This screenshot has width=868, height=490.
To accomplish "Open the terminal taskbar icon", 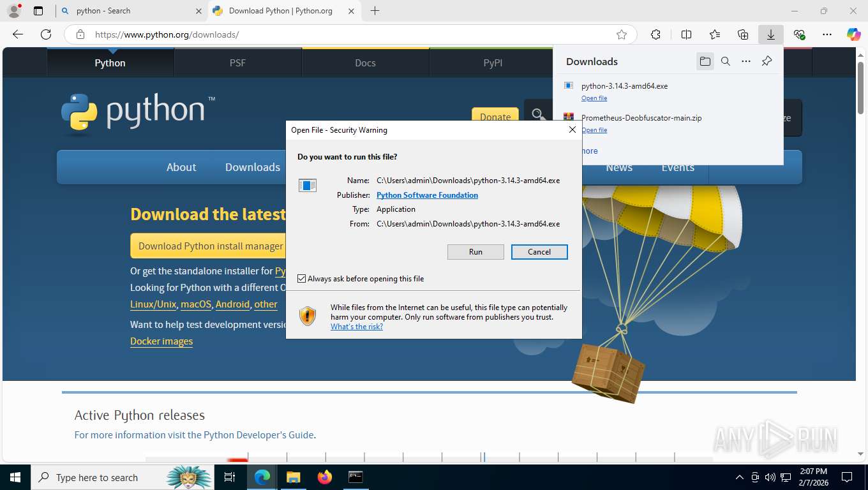I will coord(355,477).
